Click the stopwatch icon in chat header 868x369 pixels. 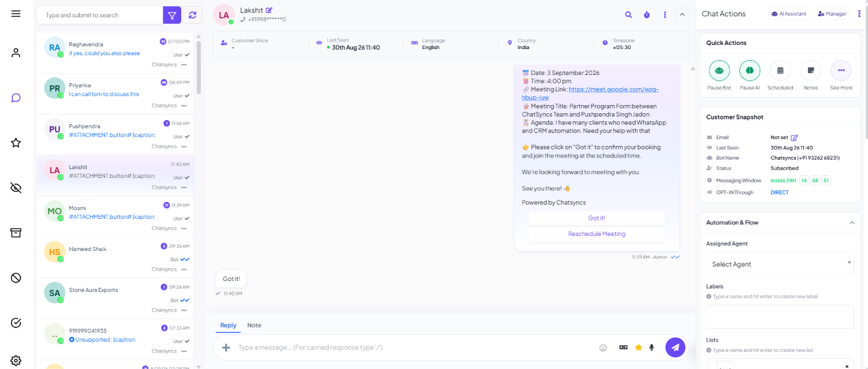(647, 14)
